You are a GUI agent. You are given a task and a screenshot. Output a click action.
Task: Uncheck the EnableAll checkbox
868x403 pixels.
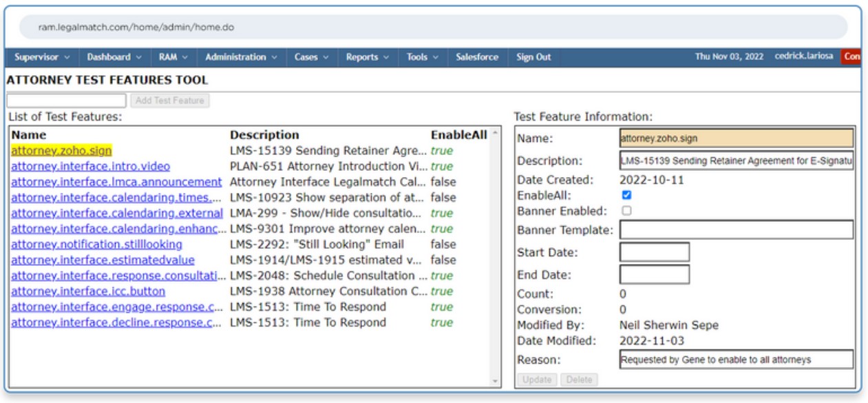(x=626, y=196)
